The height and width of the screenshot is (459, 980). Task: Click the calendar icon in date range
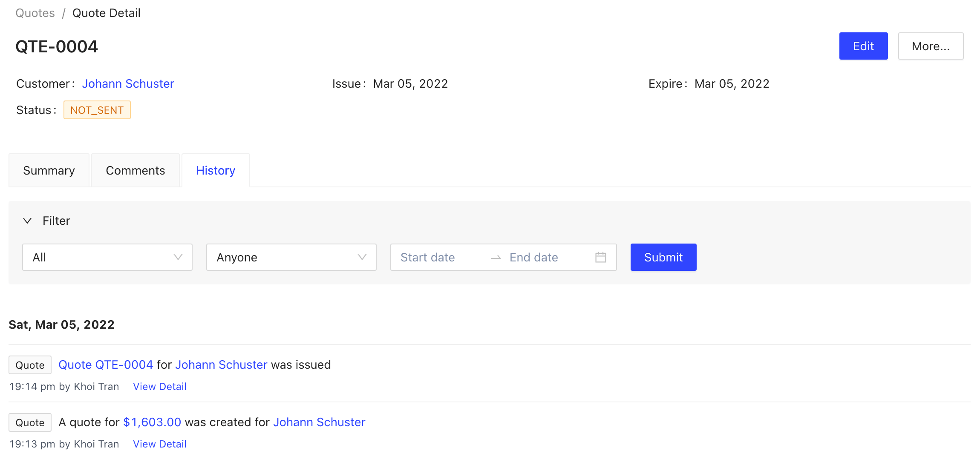pyautogui.click(x=600, y=257)
